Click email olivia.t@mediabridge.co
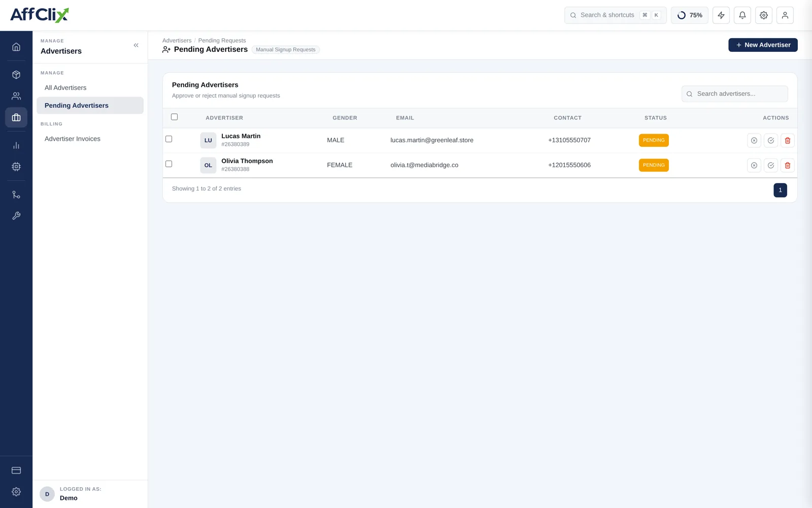 (x=424, y=165)
